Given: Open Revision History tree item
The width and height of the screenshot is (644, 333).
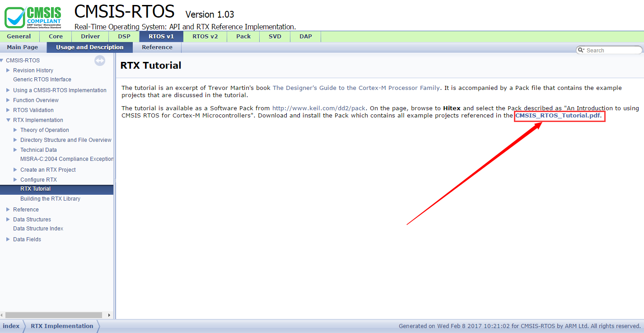Looking at the screenshot, I should tap(33, 70).
